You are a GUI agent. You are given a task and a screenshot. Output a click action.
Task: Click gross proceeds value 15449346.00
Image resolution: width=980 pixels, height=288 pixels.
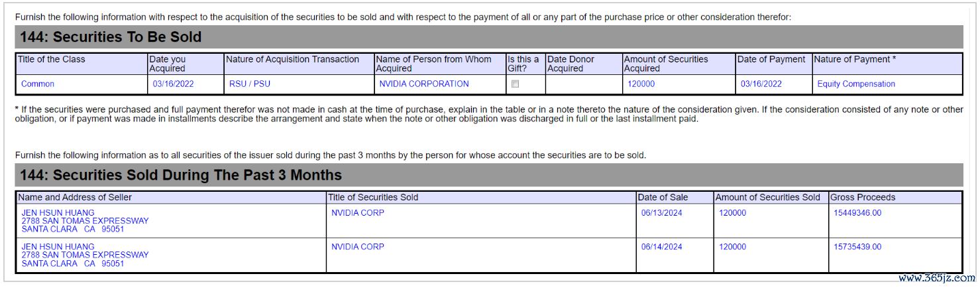pos(857,213)
